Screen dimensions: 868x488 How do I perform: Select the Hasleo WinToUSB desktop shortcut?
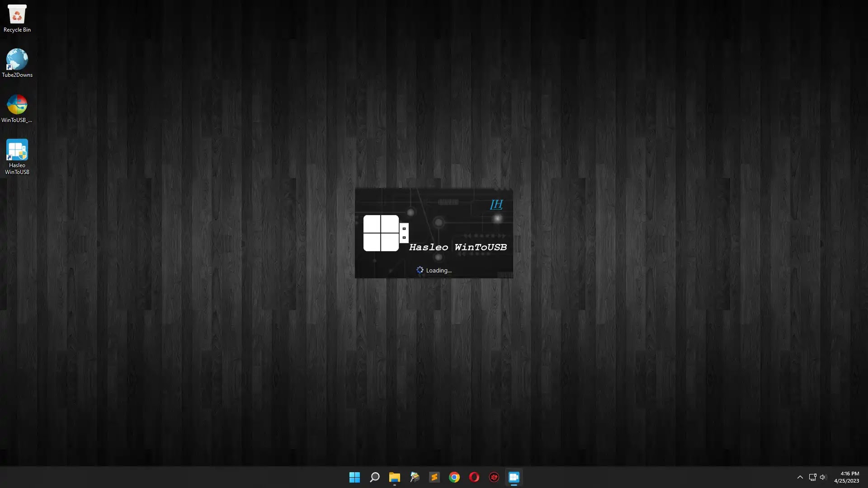17,156
